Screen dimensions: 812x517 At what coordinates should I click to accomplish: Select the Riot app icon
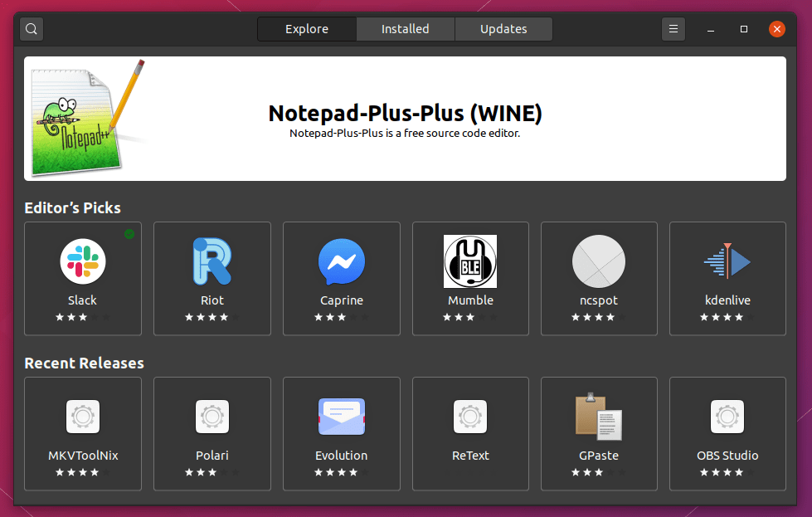point(212,261)
